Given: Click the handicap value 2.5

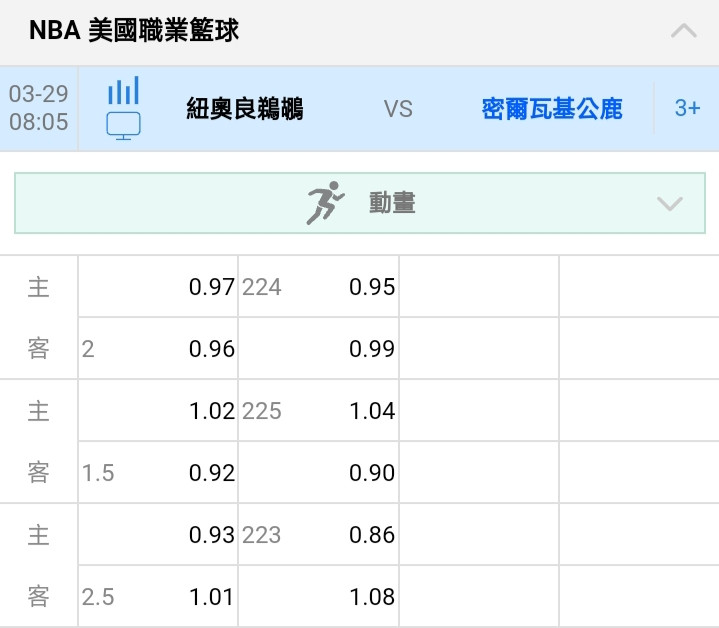Looking at the screenshot, I should [x=98, y=597].
